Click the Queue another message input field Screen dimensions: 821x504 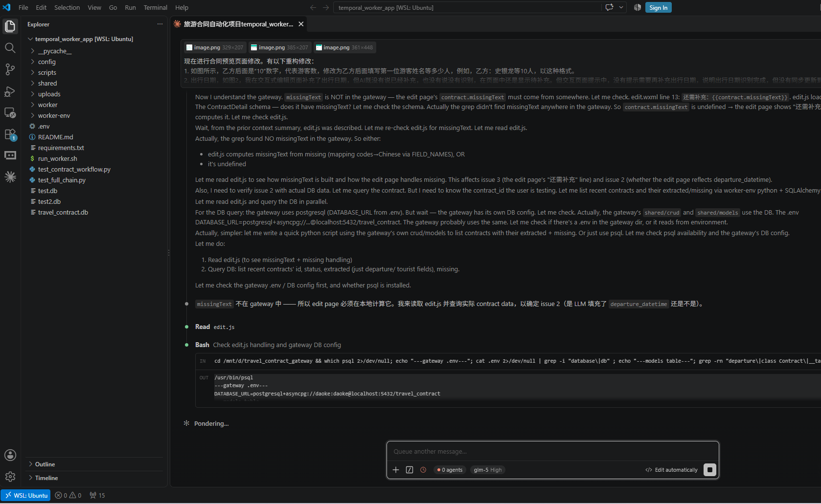(553, 451)
